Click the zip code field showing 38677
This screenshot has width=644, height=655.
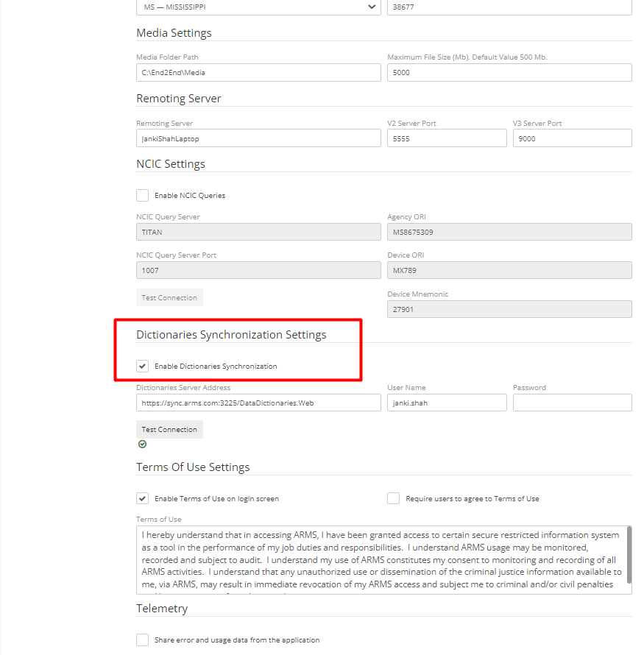pyautogui.click(x=508, y=7)
